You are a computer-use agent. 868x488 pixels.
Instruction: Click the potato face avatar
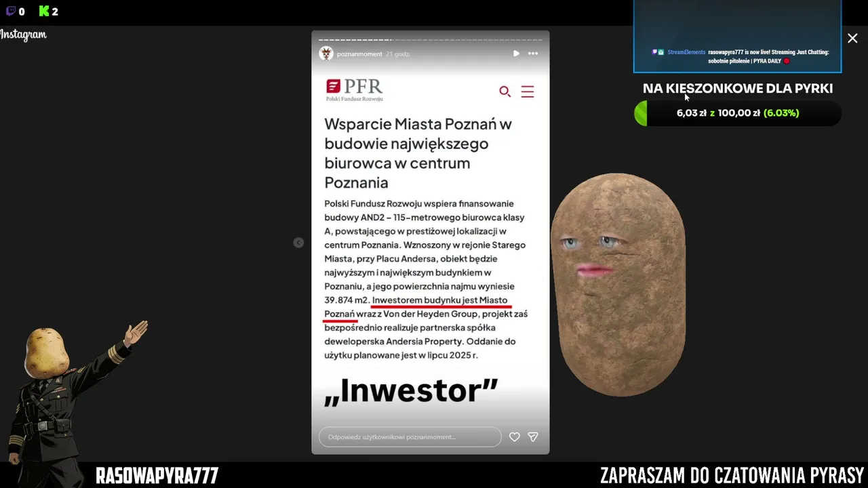(x=618, y=285)
